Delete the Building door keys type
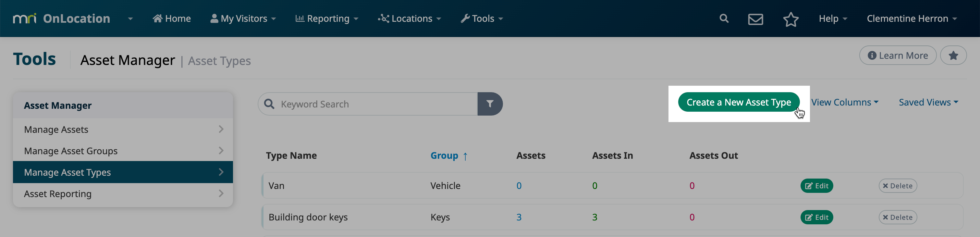Image resolution: width=980 pixels, height=237 pixels. [x=898, y=217]
